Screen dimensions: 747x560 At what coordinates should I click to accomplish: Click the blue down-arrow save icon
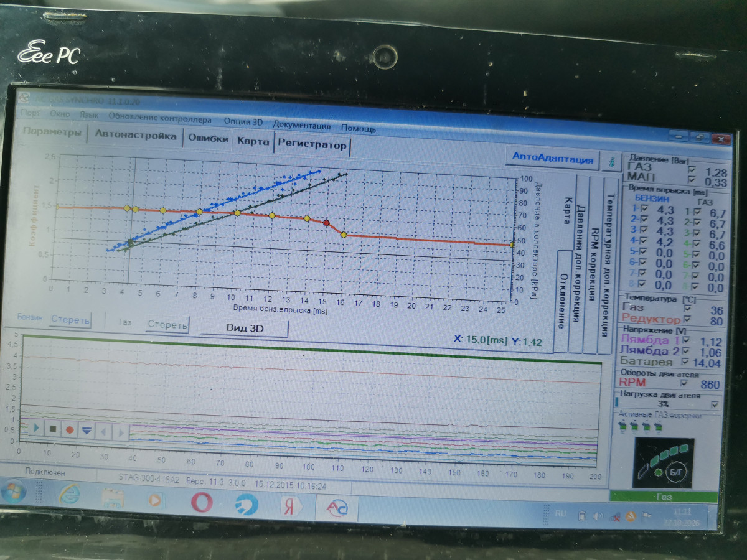point(87,431)
